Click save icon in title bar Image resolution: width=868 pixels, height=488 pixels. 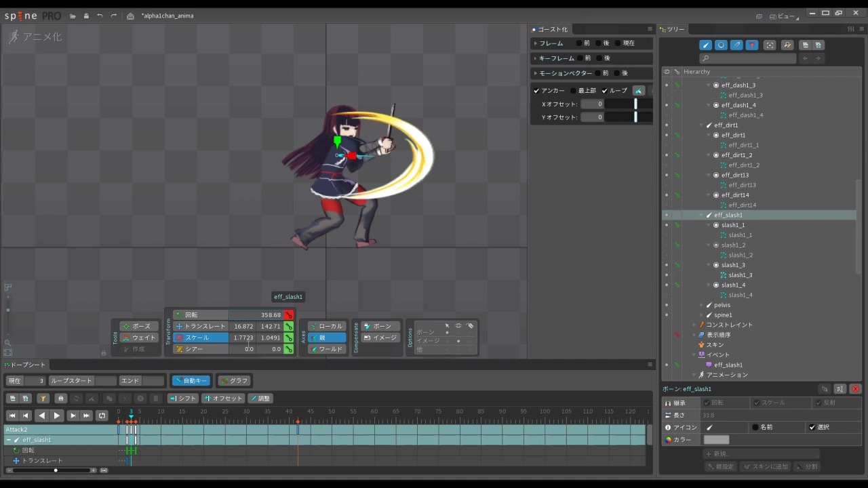86,16
